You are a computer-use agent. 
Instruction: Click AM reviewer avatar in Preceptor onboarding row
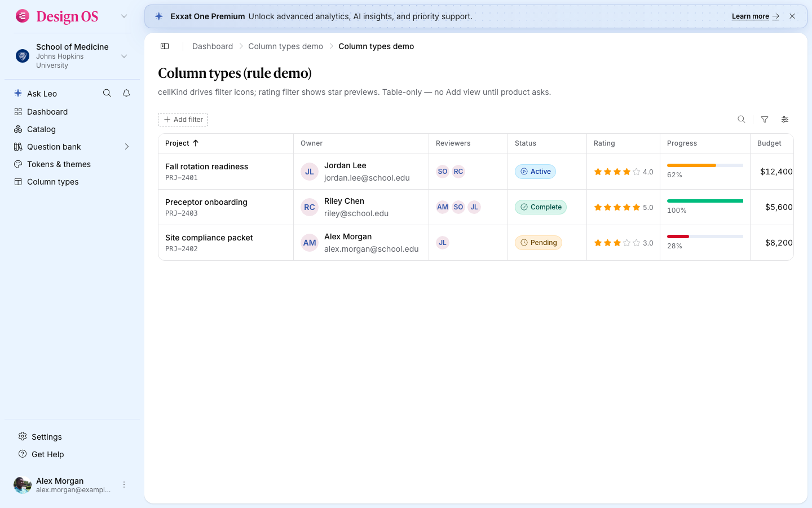pos(443,207)
